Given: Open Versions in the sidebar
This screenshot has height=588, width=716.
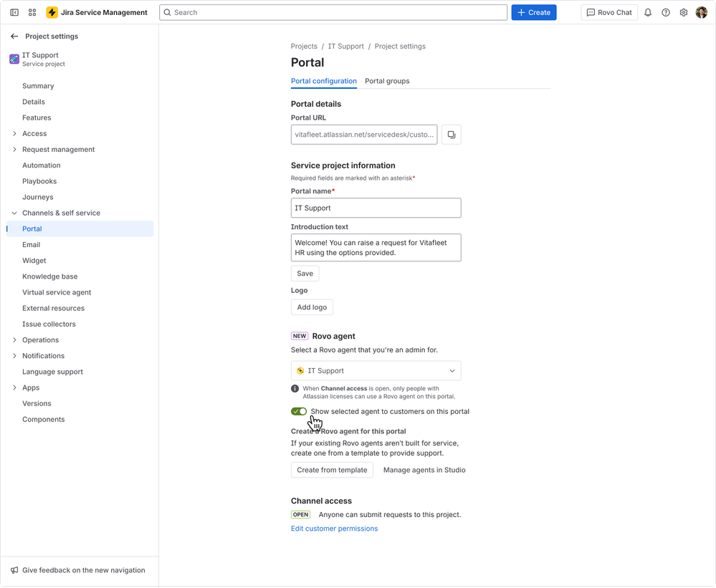Looking at the screenshot, I should click(37, 404).
